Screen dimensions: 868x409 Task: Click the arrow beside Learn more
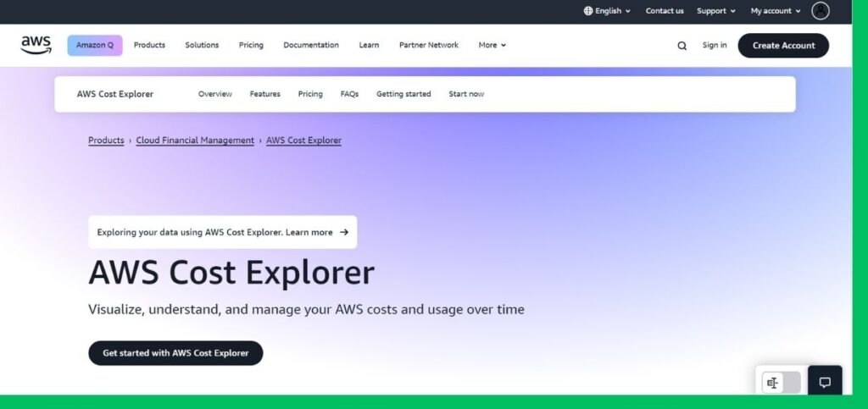click(x=344, y=232)
